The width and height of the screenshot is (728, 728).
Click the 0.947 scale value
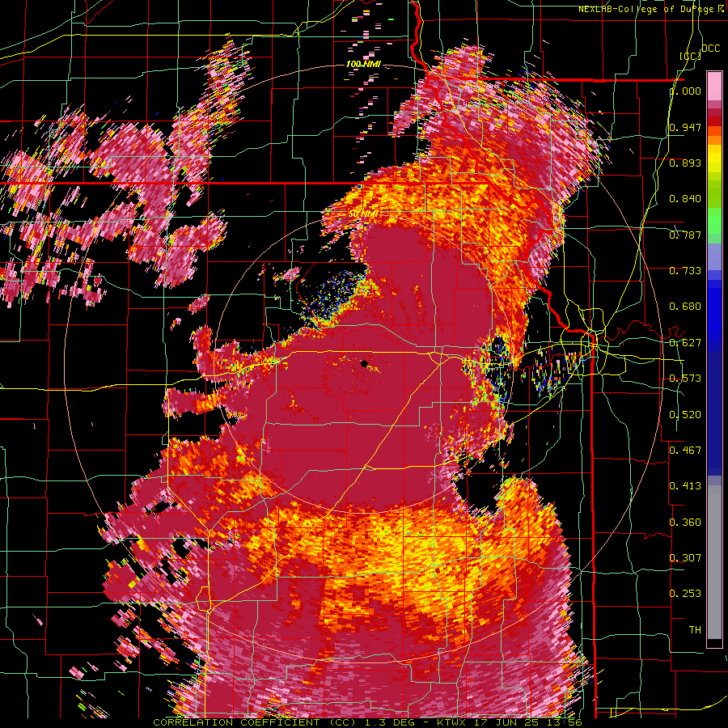pyautogui.click(x=685, y=127)
